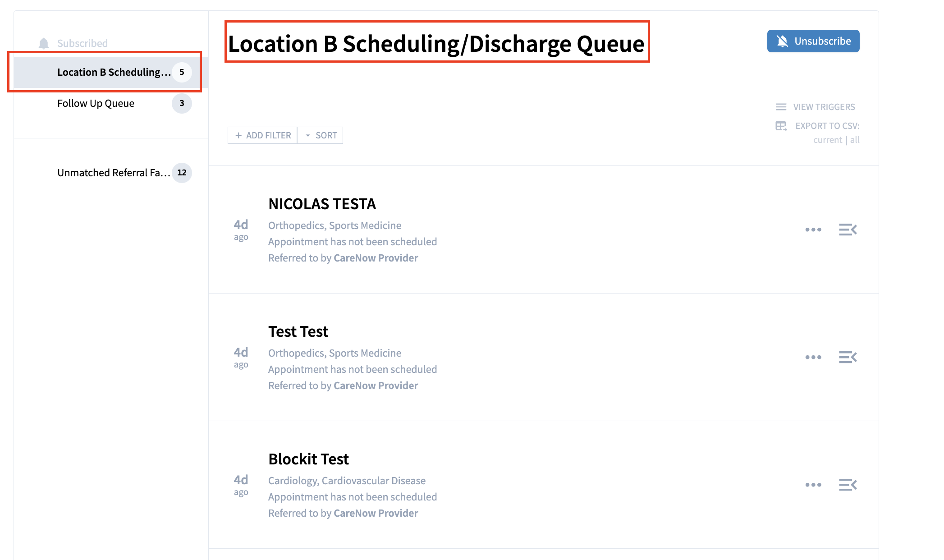
Task: Click the Follow Up Queue badge 3
Action: click(182, 103)
